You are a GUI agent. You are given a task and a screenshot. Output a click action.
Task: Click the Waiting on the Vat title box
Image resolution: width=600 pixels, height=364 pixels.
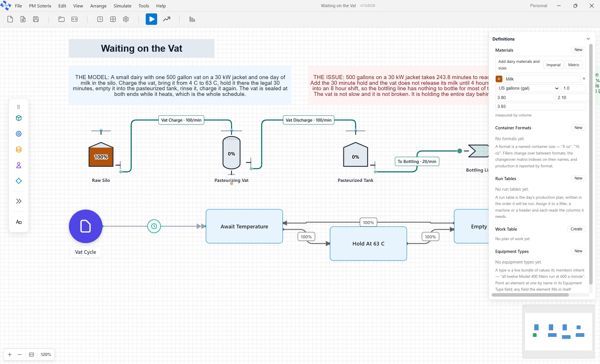pyautogui.click(x=141, y=48)
